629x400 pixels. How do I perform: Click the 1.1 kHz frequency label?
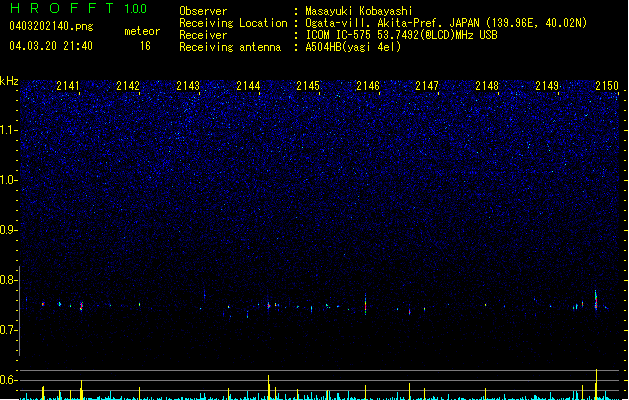(x=8, y=130)
